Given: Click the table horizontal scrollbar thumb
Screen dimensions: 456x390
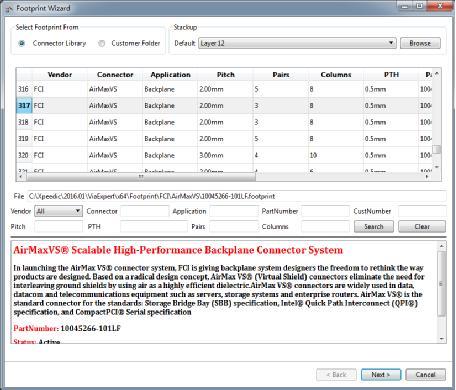Looking at the screenshot, I should pyautogui.click(x=141, y=177).
